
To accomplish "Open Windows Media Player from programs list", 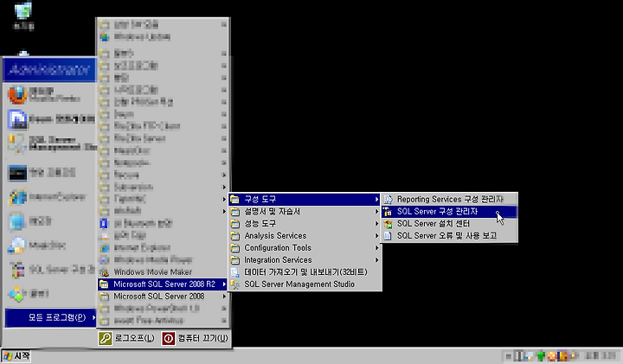I will (x=163, y=260).
